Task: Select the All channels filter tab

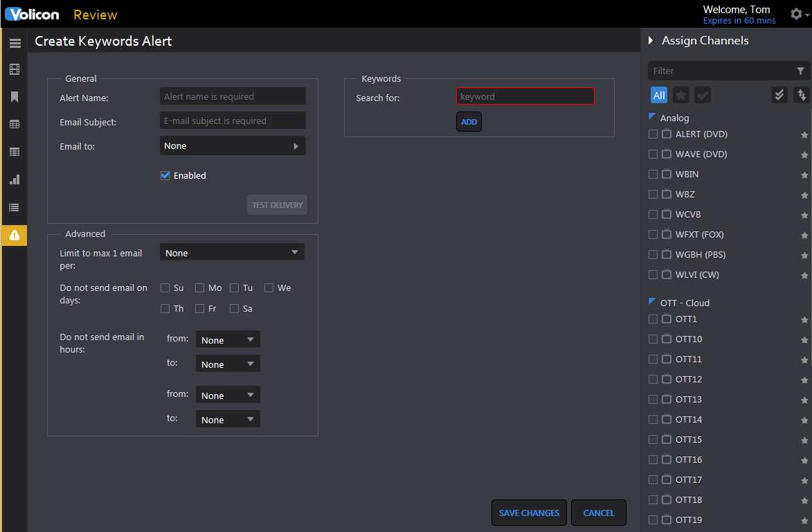Action: (659, 96)
